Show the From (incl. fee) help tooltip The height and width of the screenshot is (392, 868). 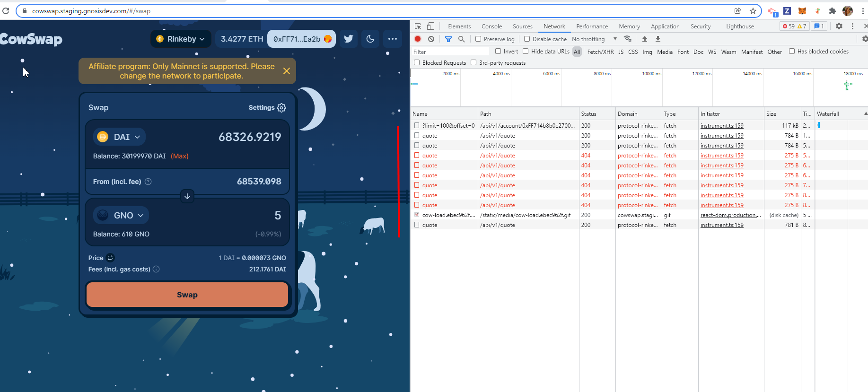pos(148,182)
